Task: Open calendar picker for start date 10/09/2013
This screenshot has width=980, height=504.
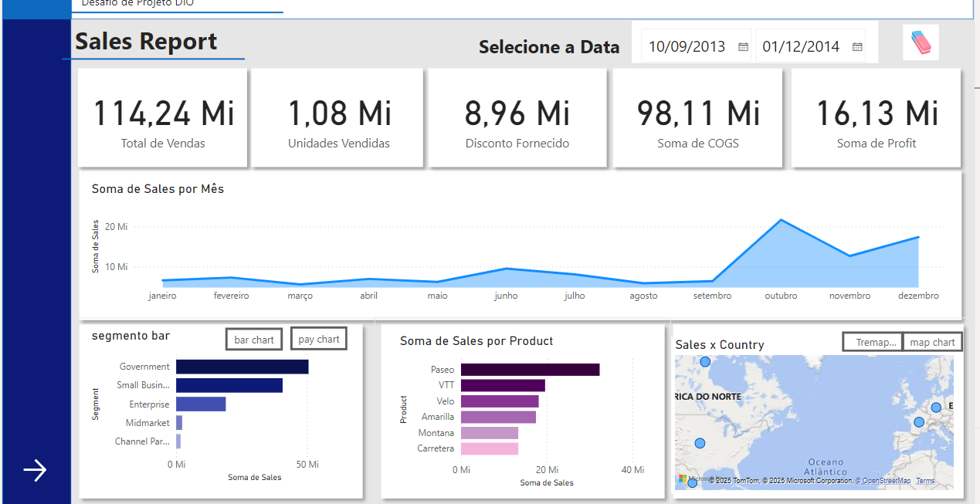Action: 743,47
